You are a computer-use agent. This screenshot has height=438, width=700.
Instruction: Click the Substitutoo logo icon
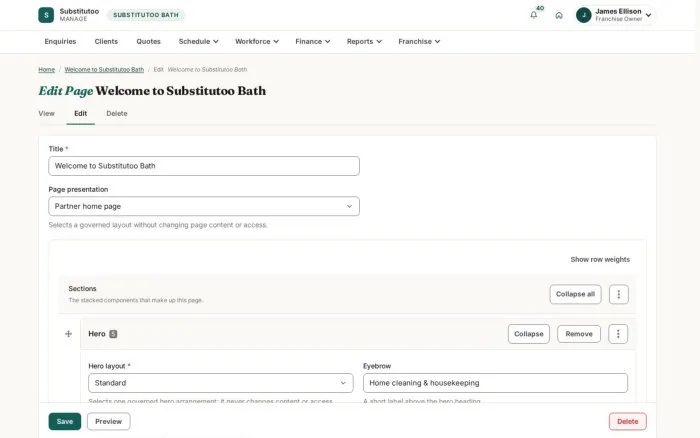46,15
